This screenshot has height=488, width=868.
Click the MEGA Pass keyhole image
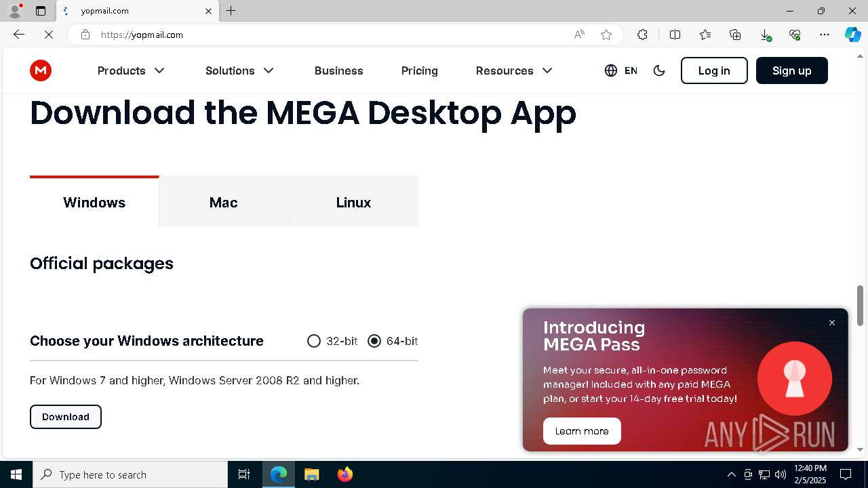pos(795,378)
